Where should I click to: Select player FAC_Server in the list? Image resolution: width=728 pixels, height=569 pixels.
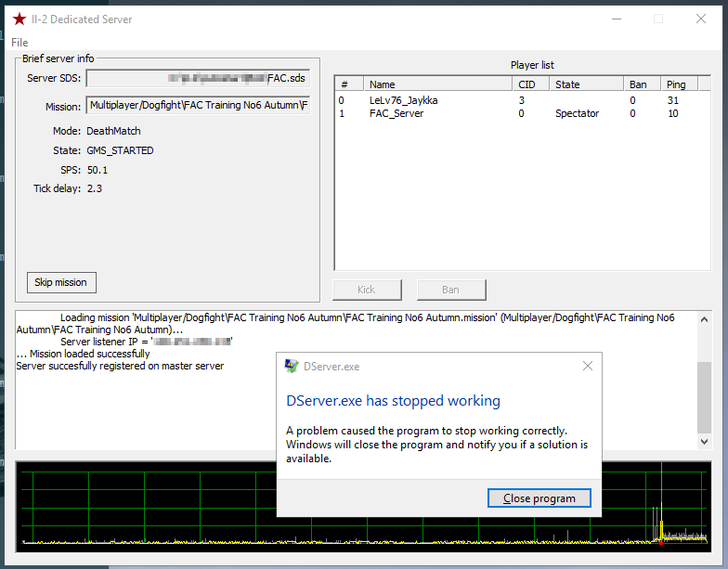coord(522,113)
